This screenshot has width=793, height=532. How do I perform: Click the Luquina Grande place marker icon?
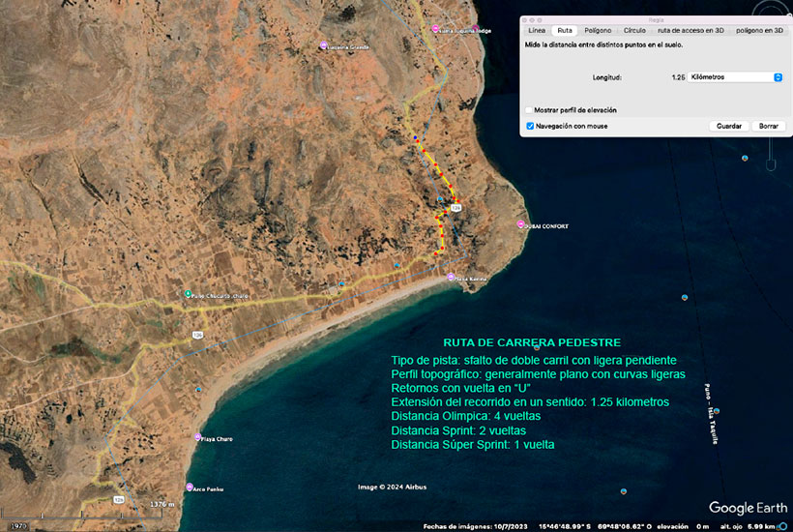[323, 45]
